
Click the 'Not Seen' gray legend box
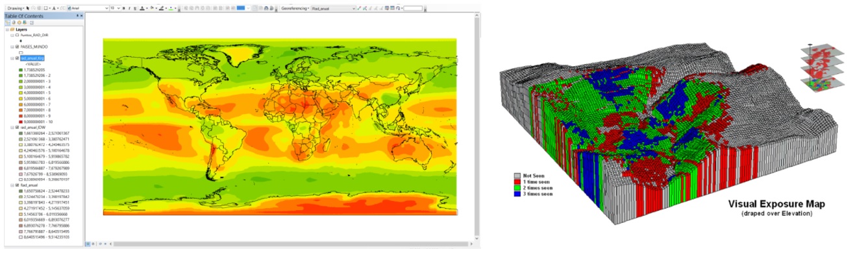pos(517,176)
